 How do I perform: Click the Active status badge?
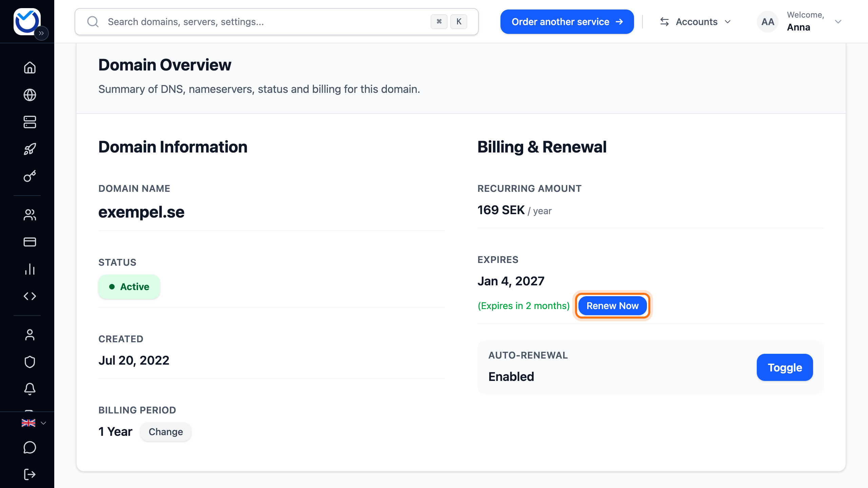coord(129,287)
